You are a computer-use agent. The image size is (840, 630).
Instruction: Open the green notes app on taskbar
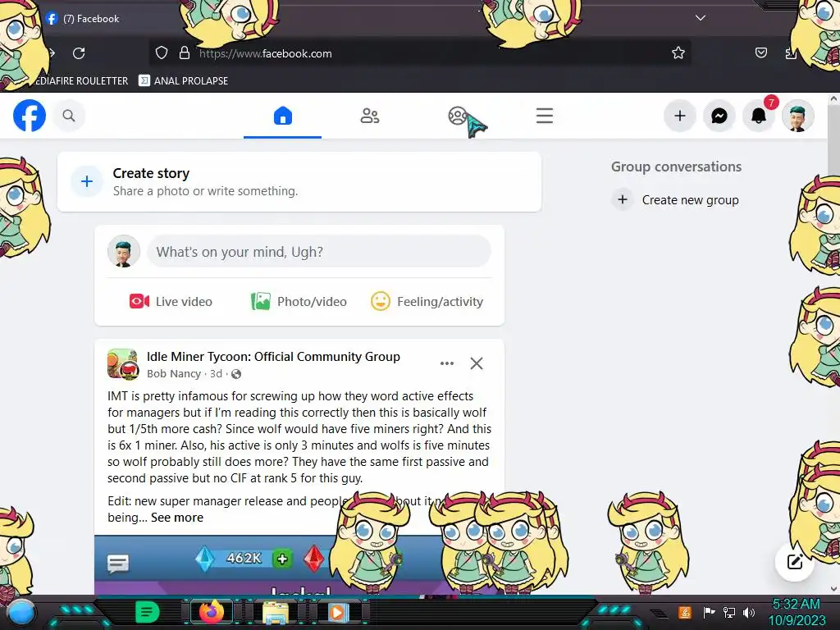coord(148,612)
